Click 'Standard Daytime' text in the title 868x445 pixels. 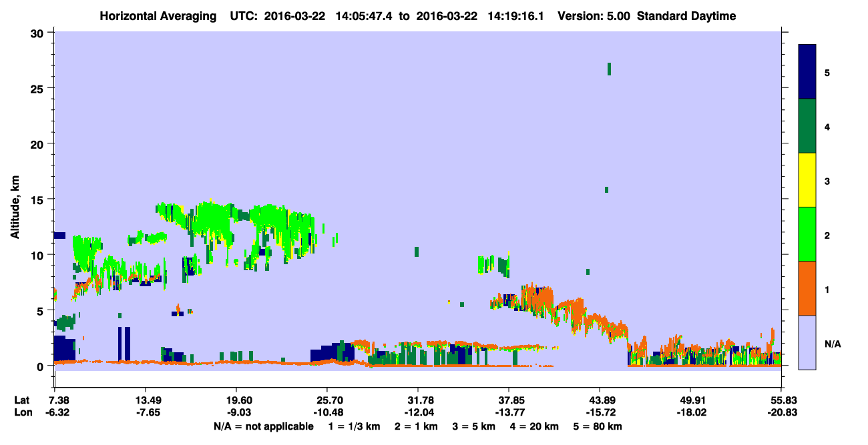coord(686,16)
